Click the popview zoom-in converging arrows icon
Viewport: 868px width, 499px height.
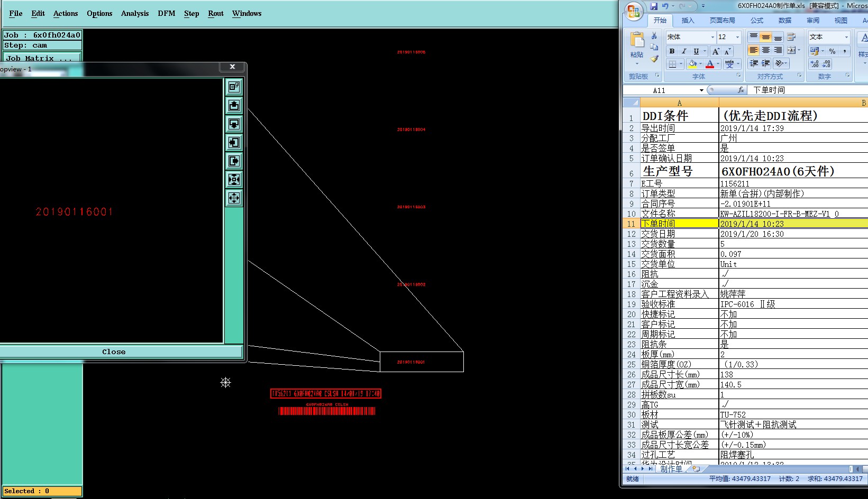pos(234,179)
